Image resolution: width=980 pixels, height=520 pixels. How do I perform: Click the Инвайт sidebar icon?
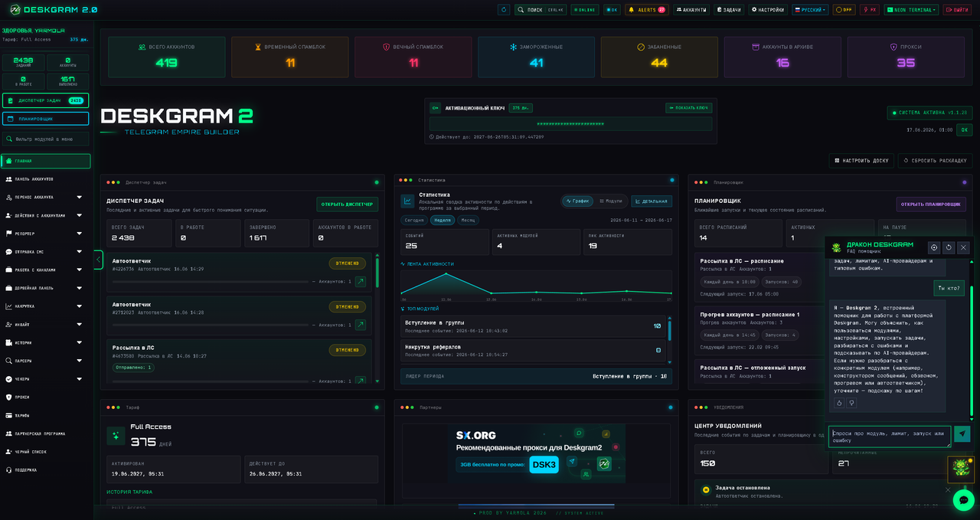click(8, 325)
